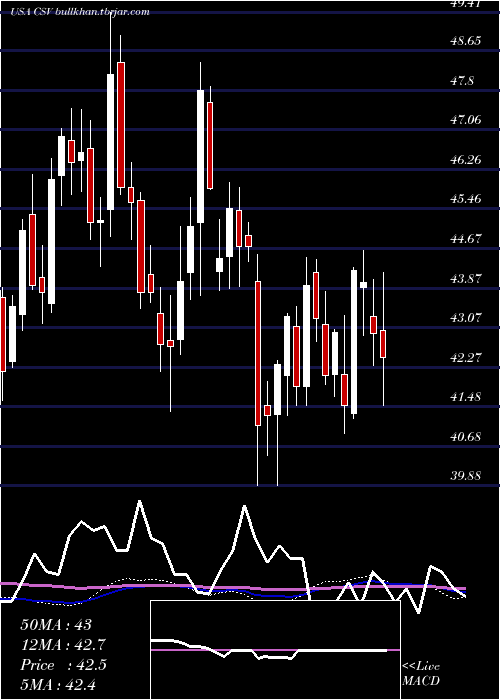This screenshot has width=500, height=700.
Task: Click the 5MA : 42.4 value text
Action: coord(58,684)
